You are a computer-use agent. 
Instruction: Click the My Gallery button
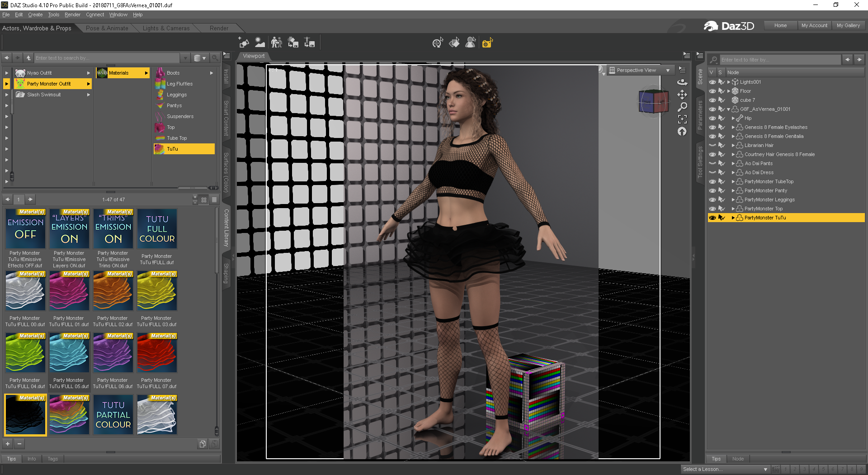pos(848,25)
